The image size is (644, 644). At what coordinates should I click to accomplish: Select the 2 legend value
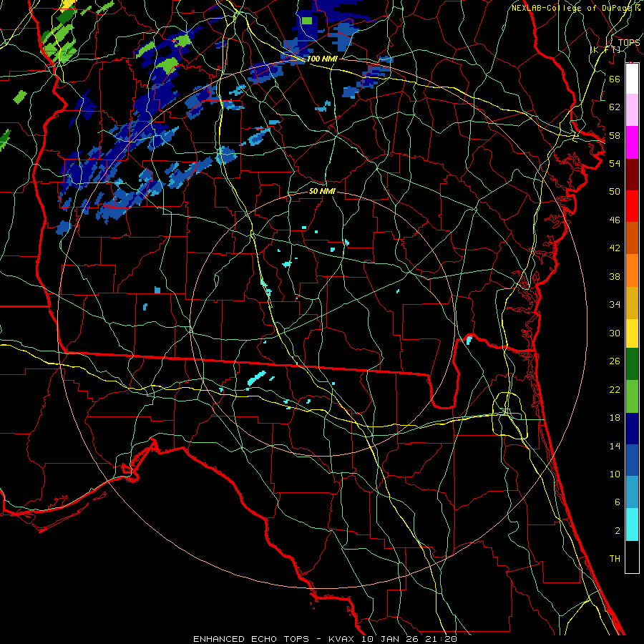617,531
